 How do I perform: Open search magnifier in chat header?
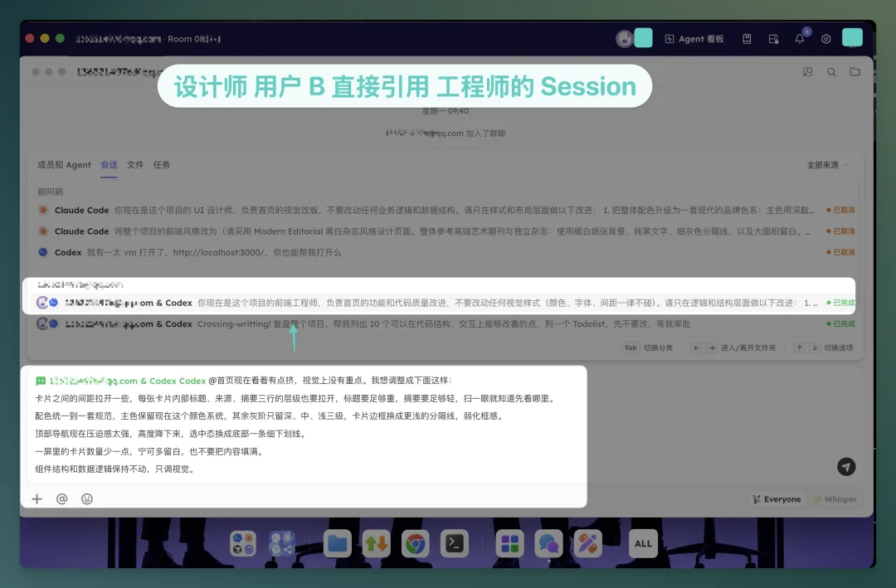pyautogui.click(x=831, y=71)
